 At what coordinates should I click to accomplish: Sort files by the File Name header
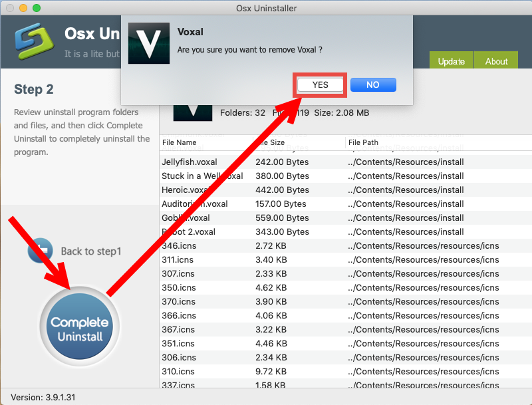180,142
